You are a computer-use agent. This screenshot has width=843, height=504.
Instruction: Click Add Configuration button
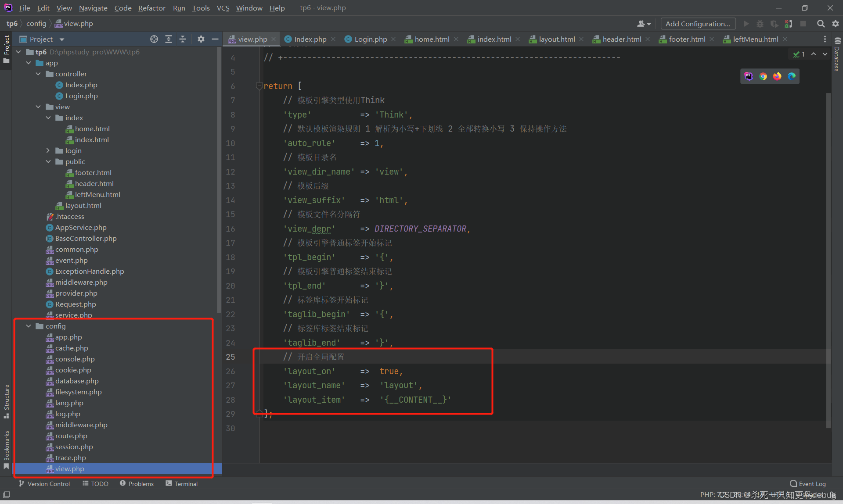(698, 24)
